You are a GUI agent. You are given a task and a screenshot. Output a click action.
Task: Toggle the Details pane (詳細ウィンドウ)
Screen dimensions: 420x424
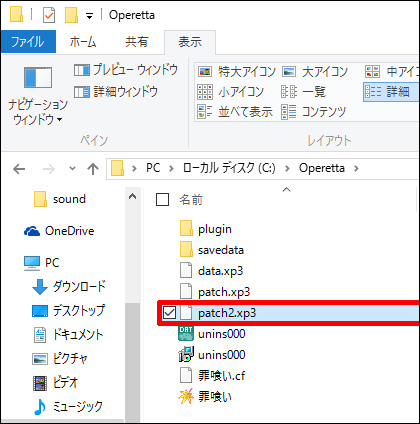[x=116, y=92]
